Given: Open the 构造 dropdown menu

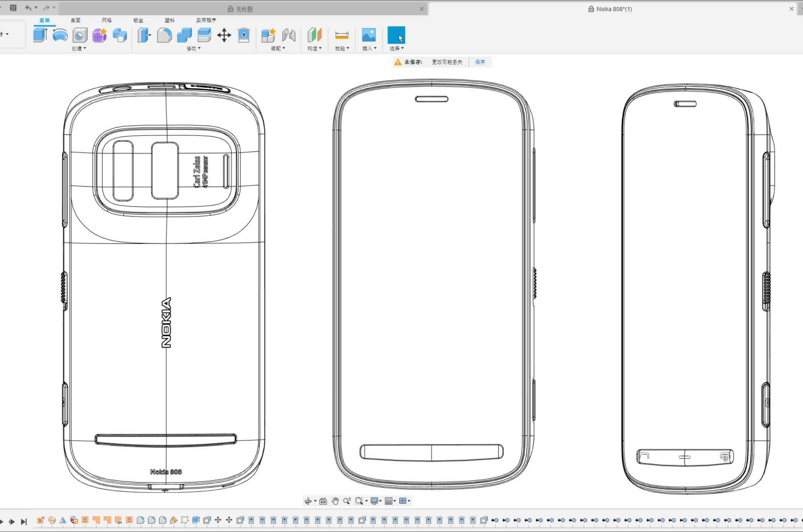Looking at the screenshot, I should 314,48.
